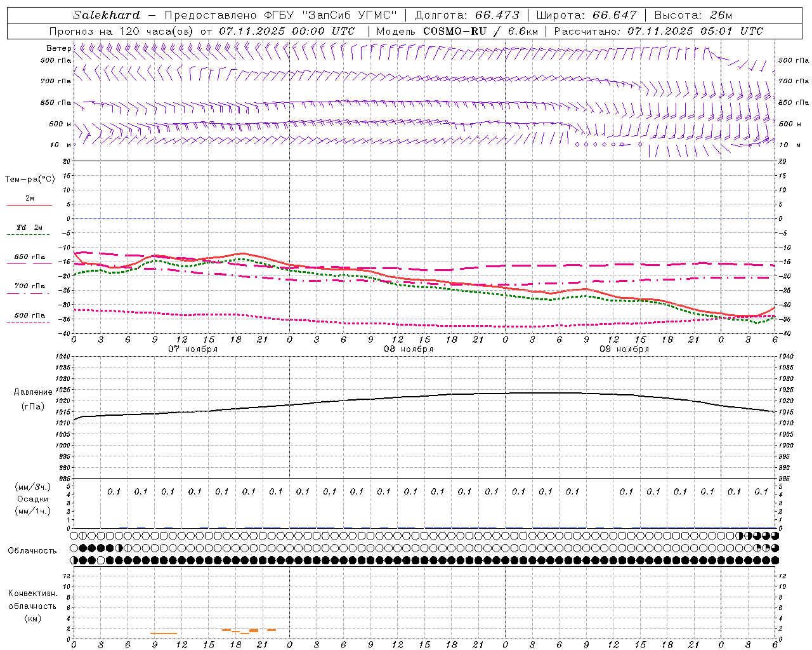This screenshot has height=650, width=812.
Task: Click the (км) unit in convective panel
Action: pyautogui.click(x=32, y=618)
